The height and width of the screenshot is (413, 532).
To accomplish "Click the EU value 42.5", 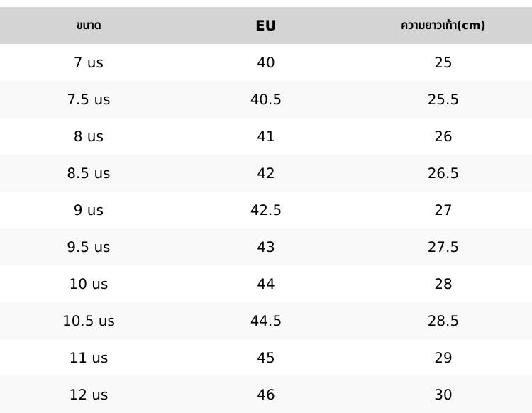I will pyautogui.click(x=266, y=210).
